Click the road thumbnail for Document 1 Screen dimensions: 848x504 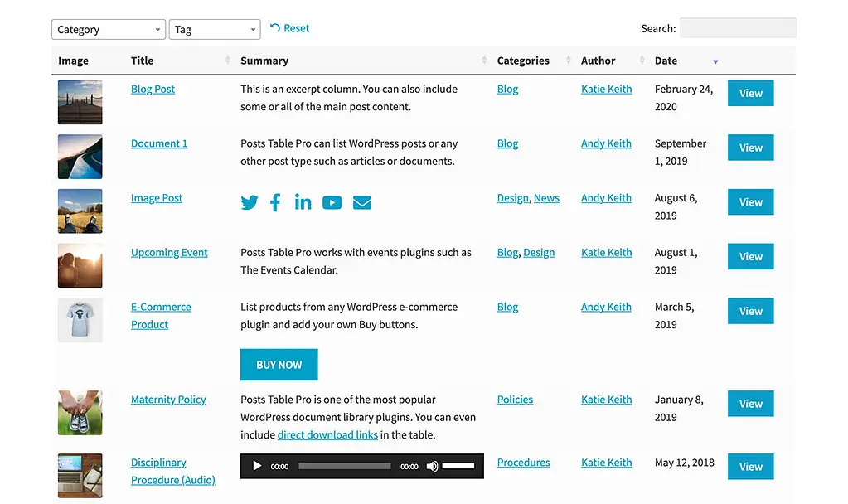click(x=80, y=157)
